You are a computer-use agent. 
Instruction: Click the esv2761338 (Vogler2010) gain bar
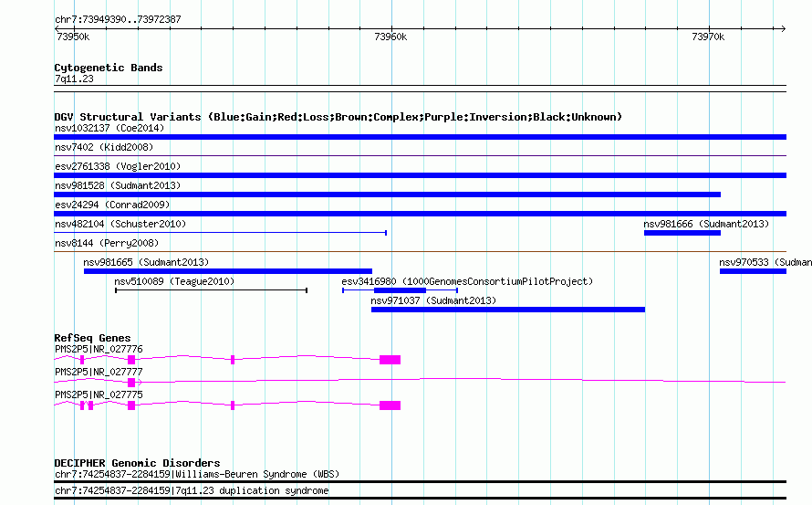420,175
